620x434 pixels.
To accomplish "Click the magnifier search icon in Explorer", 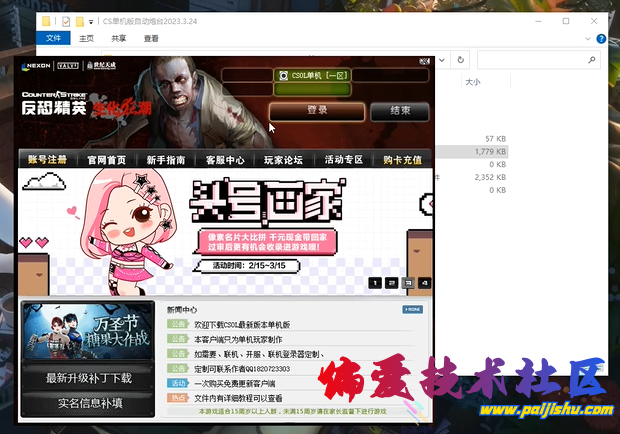I will click(x=592, y=60).
